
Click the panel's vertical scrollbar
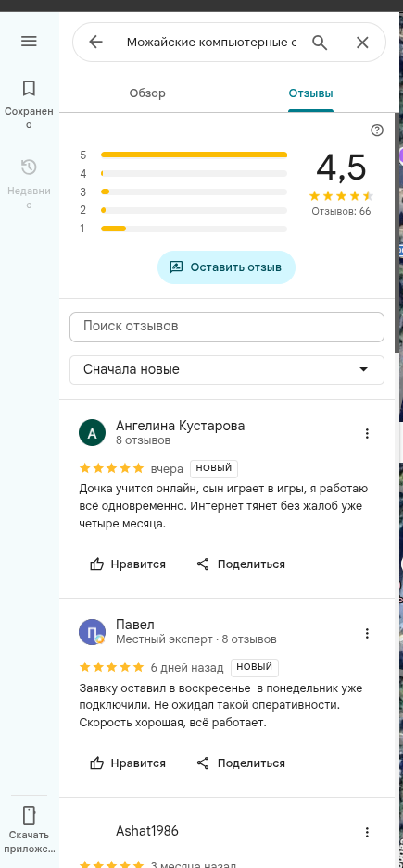397,232
